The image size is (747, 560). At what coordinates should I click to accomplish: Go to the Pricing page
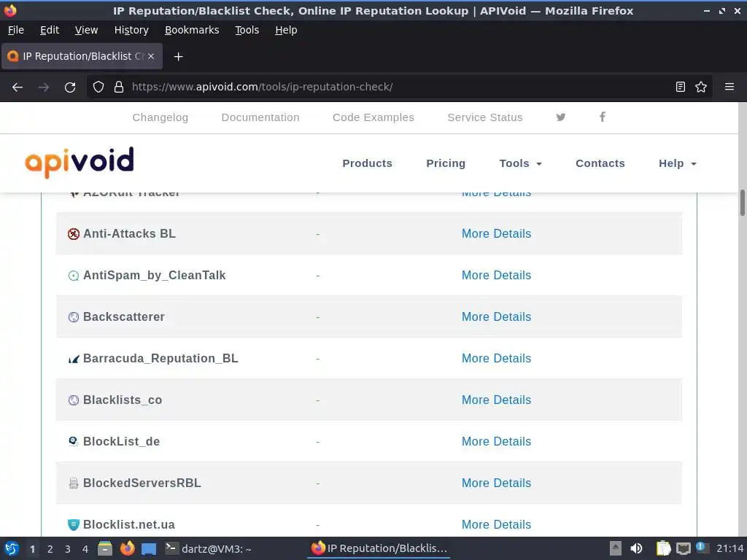tap(446, 163)
